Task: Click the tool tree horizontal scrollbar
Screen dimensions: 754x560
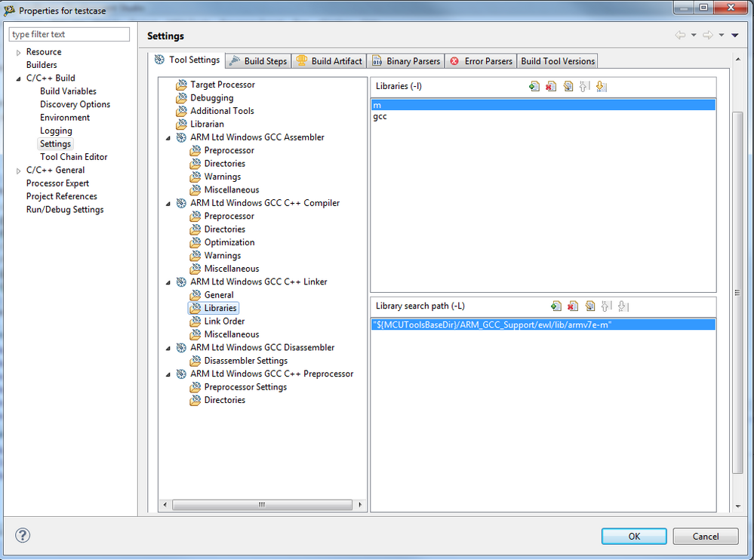Action: tap(262, 505)
